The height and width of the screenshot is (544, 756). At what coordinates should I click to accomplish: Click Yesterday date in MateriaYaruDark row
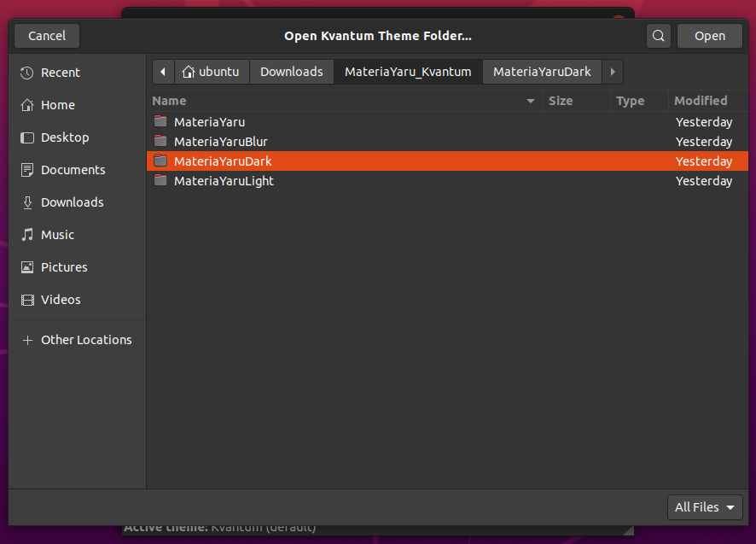coord(704,161)
